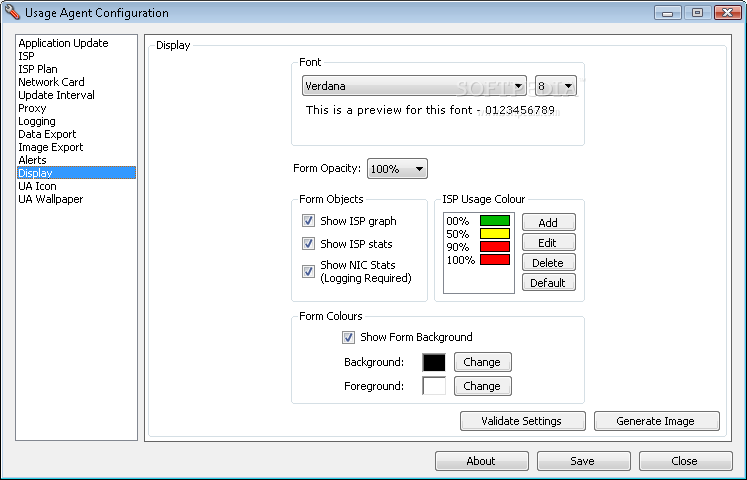Select the highlighted Display entry
The width and height of the screenshot is (747, 480).
(x=76, y=173)
